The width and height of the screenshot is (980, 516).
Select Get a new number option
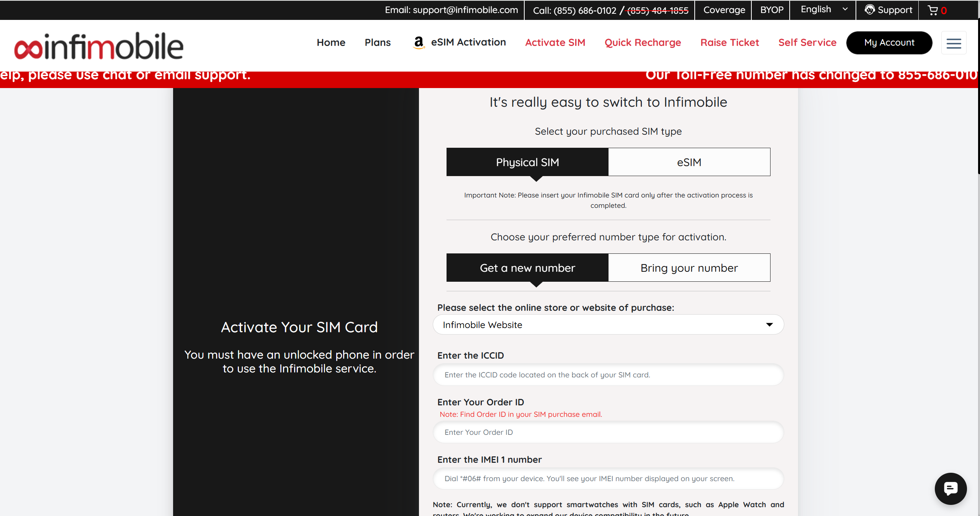coord(527,268)
